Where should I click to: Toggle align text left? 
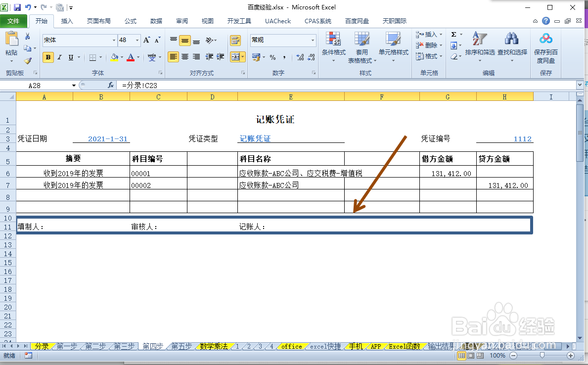[x=173, y=57]
